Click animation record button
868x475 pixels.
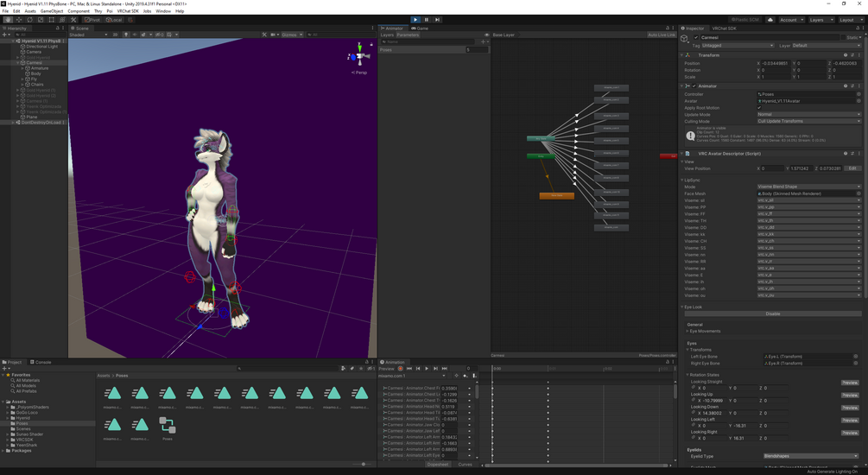click(400, 368)
